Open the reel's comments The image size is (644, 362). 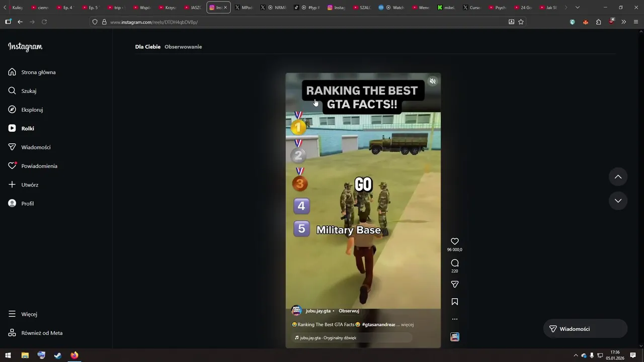pos(455,263)
